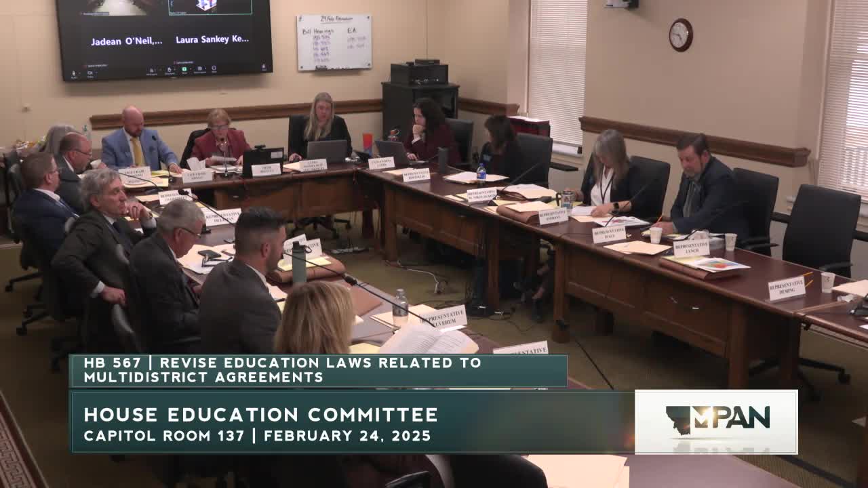
Task: Click the Bill Hearings whiteboard on wall
Action: click(x=334, y=43)
